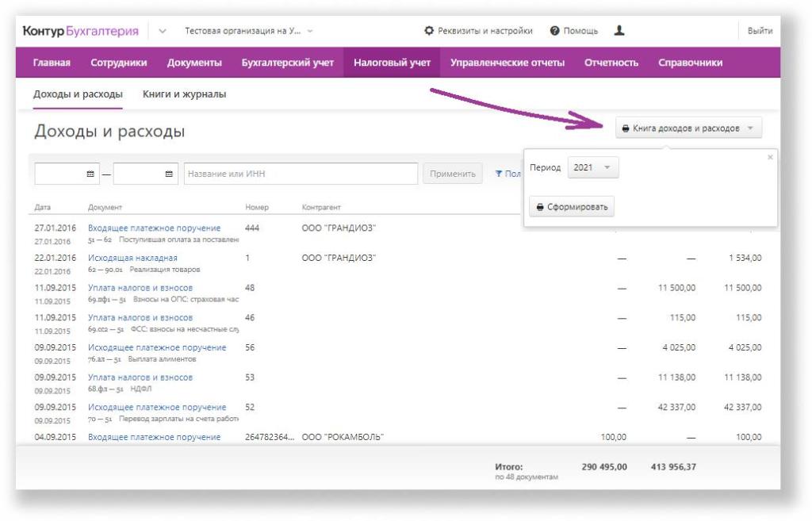
Task: Switch to Книги и журналы tab
Action: [x=184, y=94]
